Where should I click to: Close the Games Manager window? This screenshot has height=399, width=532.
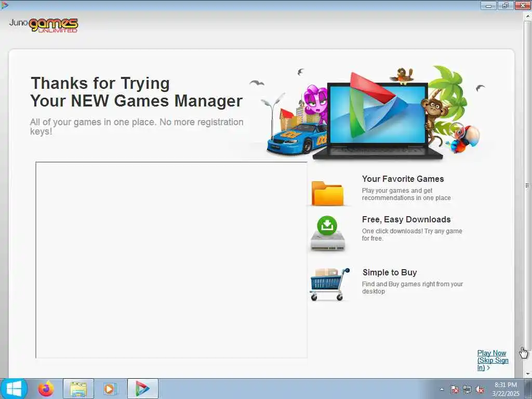coord(523,5)
